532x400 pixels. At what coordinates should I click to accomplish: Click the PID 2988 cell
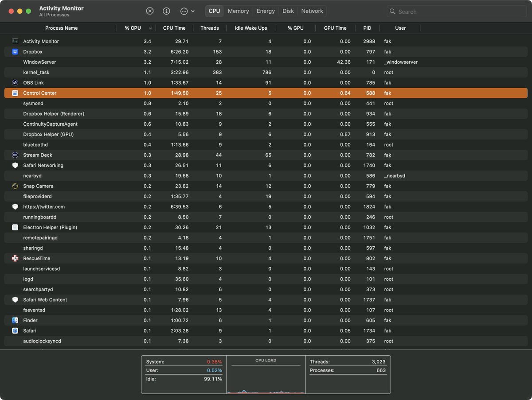pyautogui.click(x=369, y=41)
